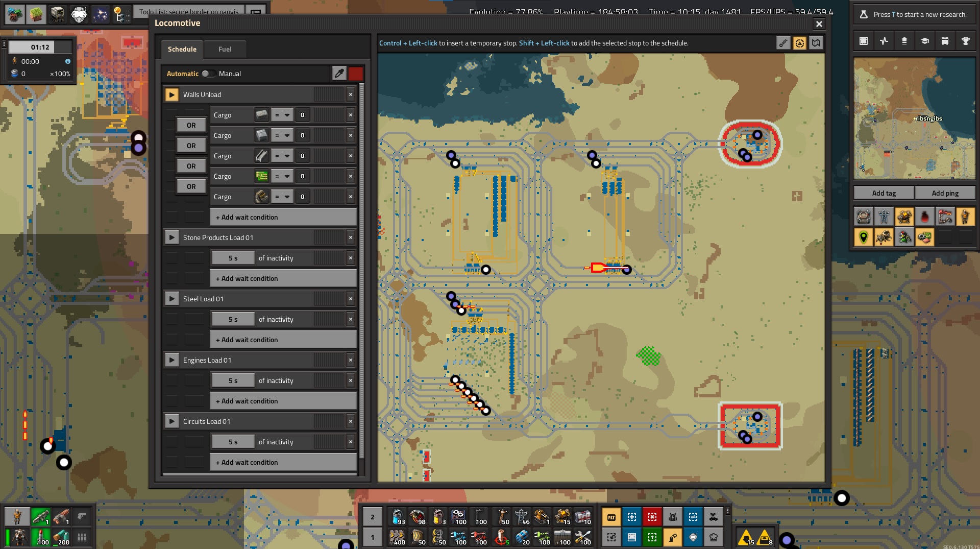Toggle enemy biter display filter on the minimap
The height and width of the screenshot is (549, 980).
click(x=884, y=237)
